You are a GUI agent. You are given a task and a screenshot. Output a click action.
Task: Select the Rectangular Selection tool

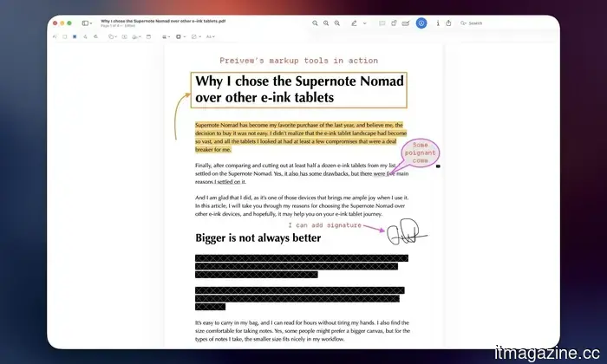65,36
